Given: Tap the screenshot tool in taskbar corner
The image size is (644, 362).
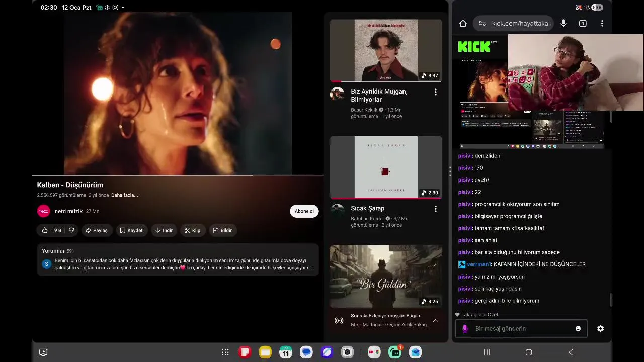Looking at the screenshot, I should (43, 352).
